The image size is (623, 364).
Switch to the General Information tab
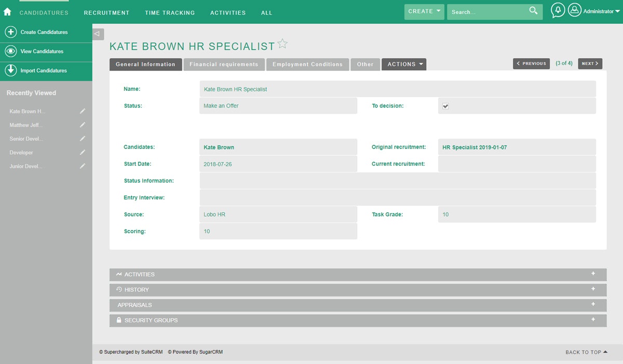click(145, 64)
